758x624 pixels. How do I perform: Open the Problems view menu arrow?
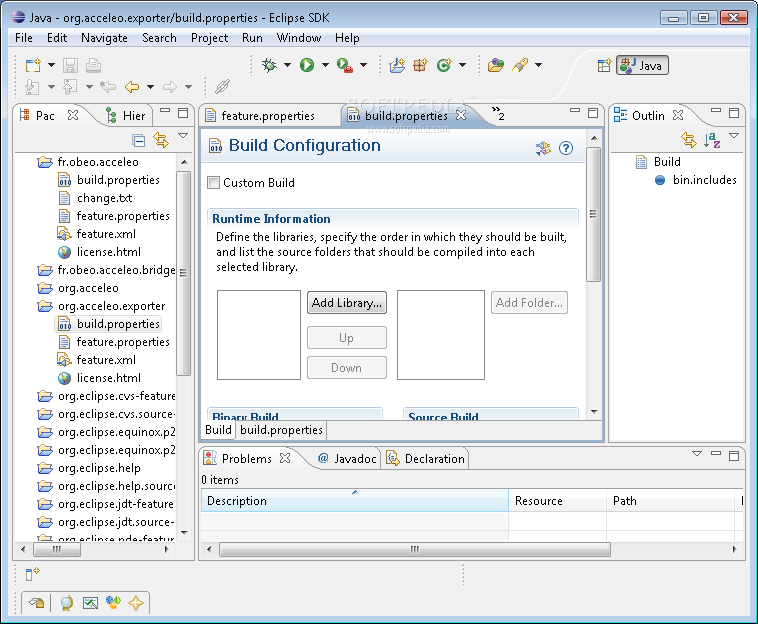(697, 454)
